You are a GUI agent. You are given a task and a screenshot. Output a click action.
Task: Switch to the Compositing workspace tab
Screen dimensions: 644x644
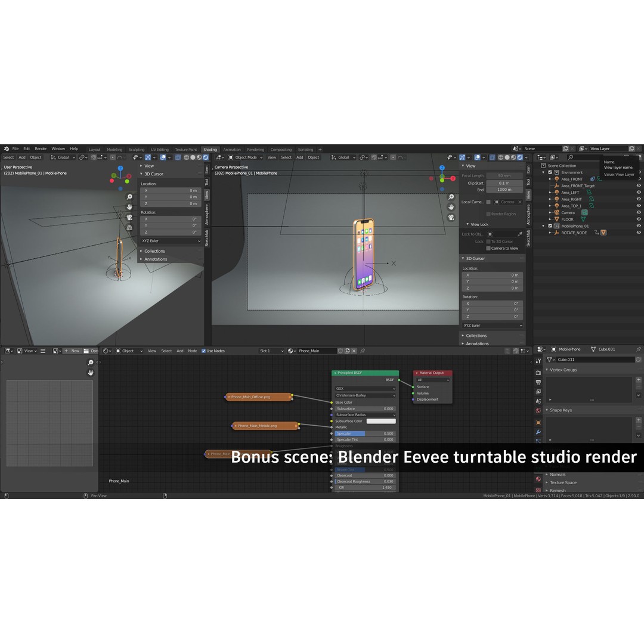click(x=281, y=150)
